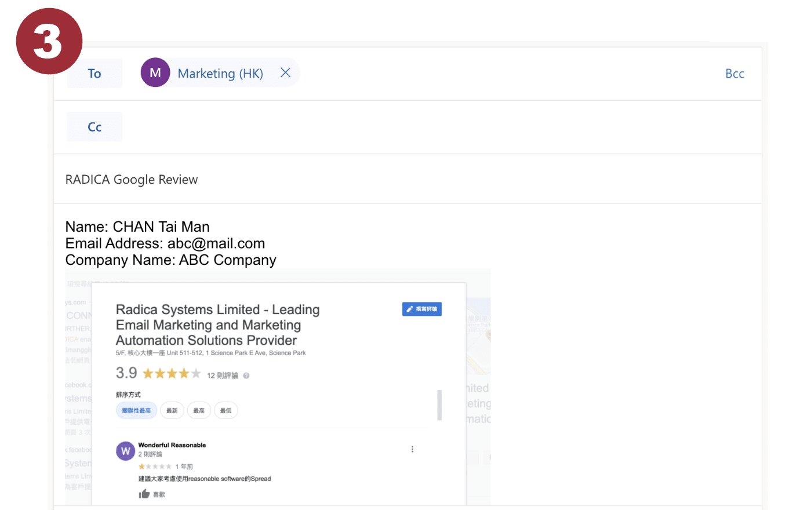Image resolution: width=793 pixels, height=532 pixels.
Task: Click the reviewer's "2 則評論" count
Action: pyautogui.click(x=150, y=454)
